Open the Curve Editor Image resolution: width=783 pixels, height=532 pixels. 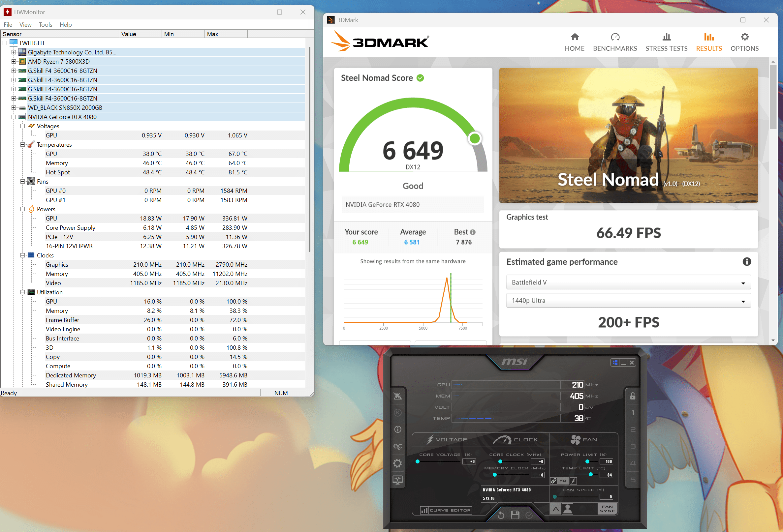click(446, 510)
